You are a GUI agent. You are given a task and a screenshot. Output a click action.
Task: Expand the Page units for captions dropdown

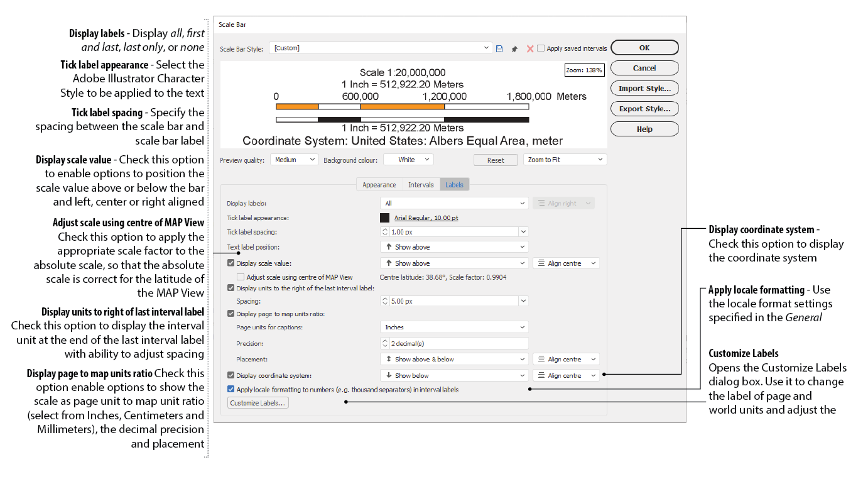click(x=454, y=327)
